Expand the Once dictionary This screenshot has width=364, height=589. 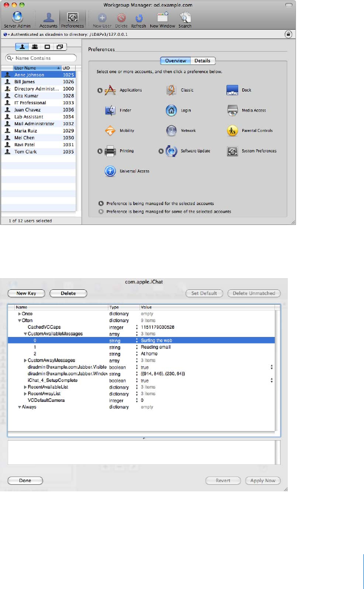[x=19, y=313]
